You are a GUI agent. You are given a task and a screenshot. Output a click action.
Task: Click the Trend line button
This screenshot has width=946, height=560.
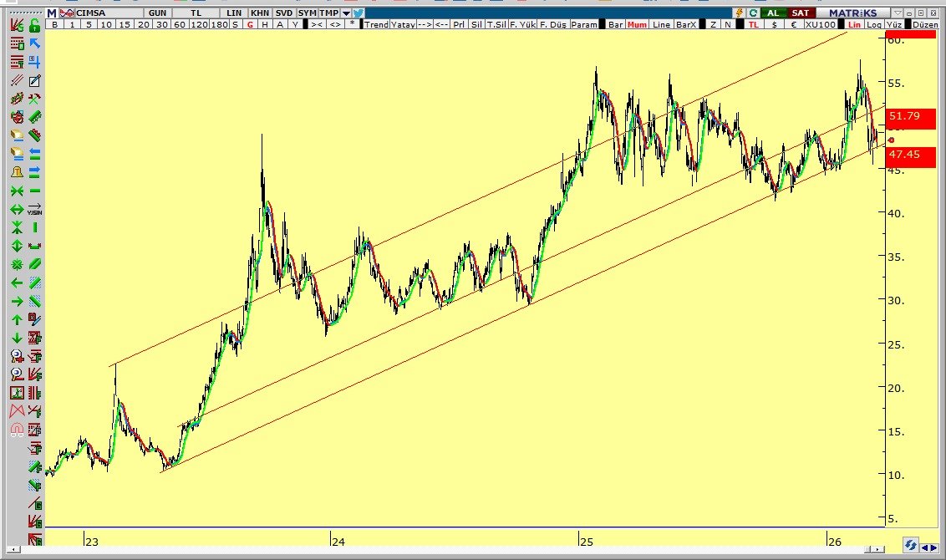(376, 24)
